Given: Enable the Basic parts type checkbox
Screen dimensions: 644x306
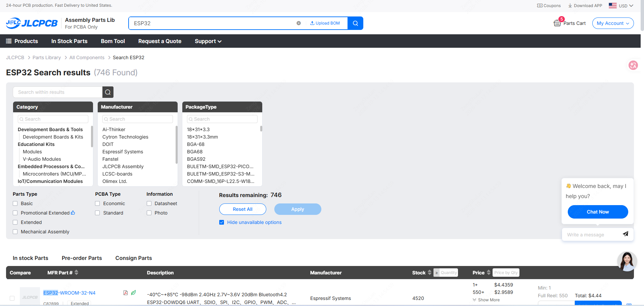Looking at the screenshot, I should [x=15, y=203].
